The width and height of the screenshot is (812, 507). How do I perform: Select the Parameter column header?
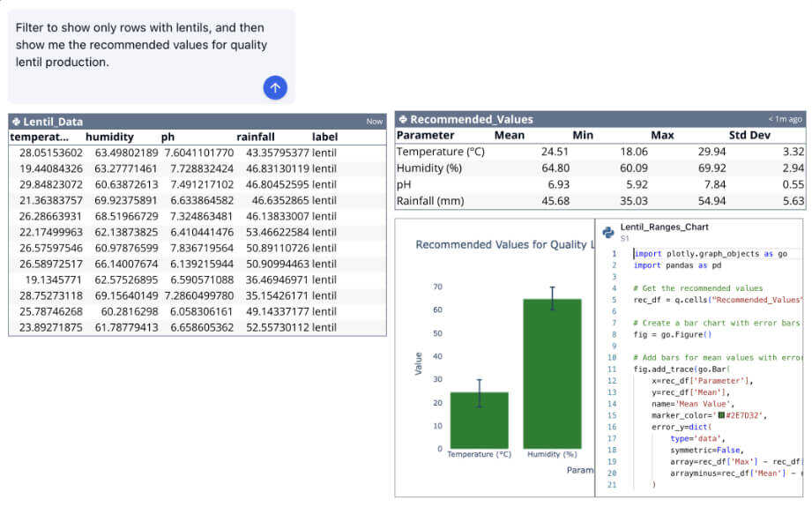426,135
